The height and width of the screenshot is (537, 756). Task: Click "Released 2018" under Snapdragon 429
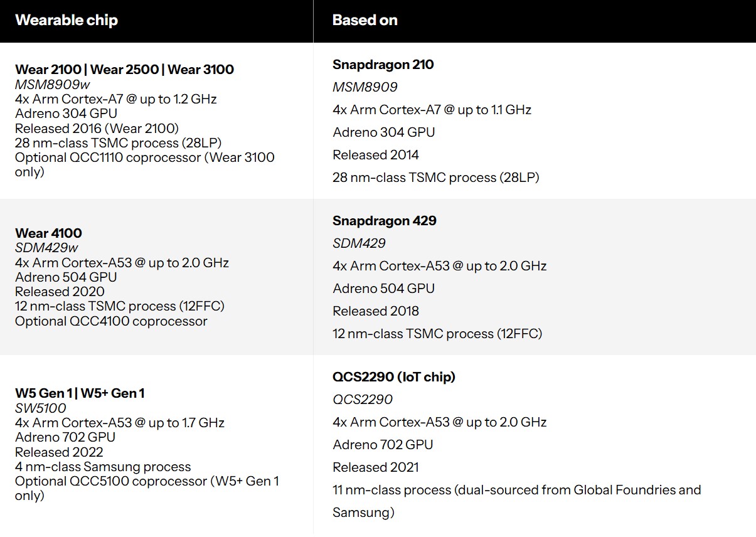[375, 311]
